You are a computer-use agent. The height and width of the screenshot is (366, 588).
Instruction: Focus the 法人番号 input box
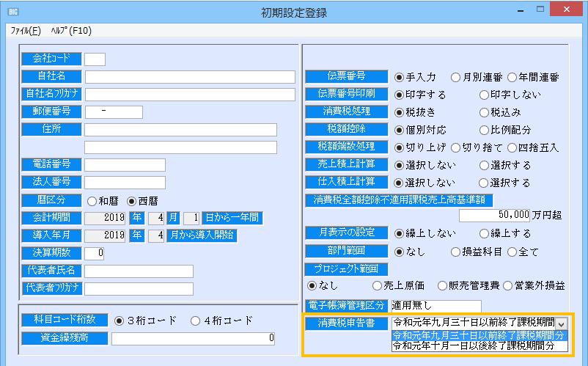[125, 182]
